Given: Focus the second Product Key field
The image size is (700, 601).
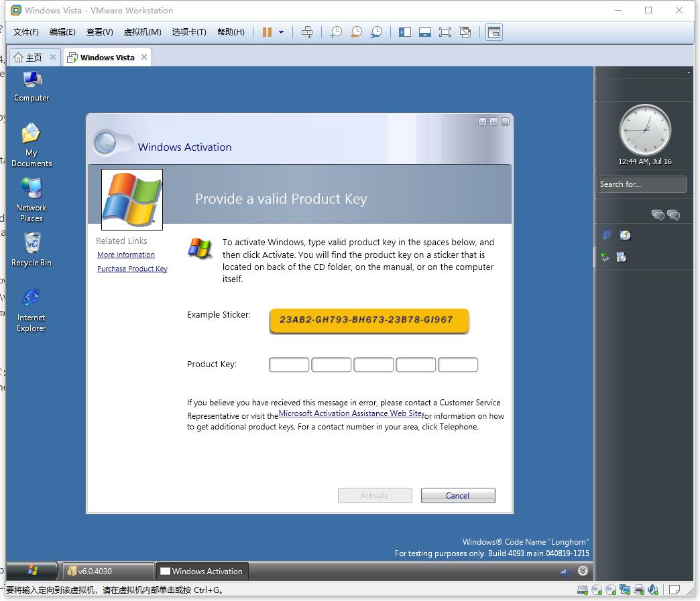Looking at the screenshot, I should point(331,364).
